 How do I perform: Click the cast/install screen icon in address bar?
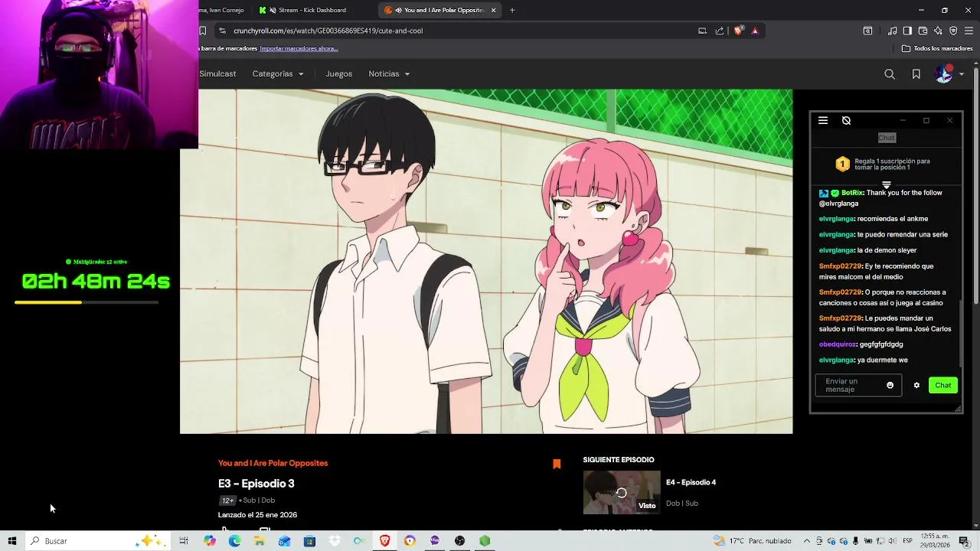pyautogui.click(x=702, y=31)
